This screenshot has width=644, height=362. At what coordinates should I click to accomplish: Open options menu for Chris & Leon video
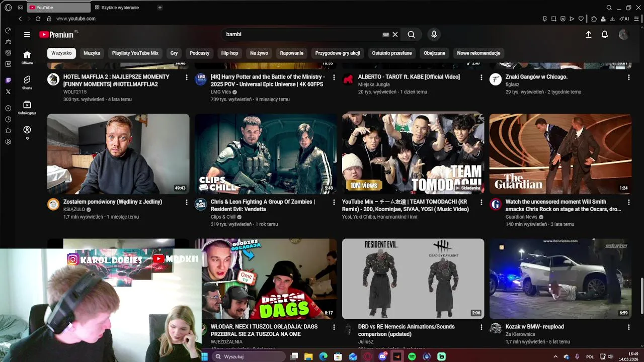(334, 202)
